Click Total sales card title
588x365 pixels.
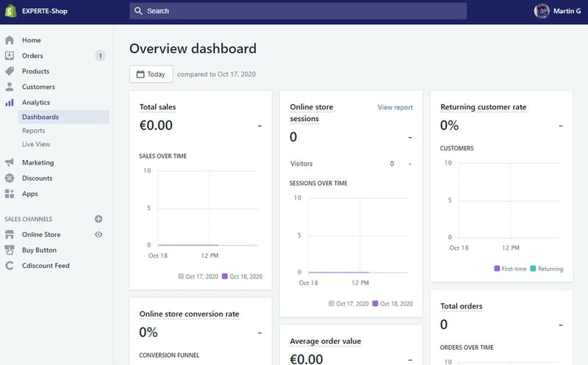pyautogui.click(x=157, y=107)
